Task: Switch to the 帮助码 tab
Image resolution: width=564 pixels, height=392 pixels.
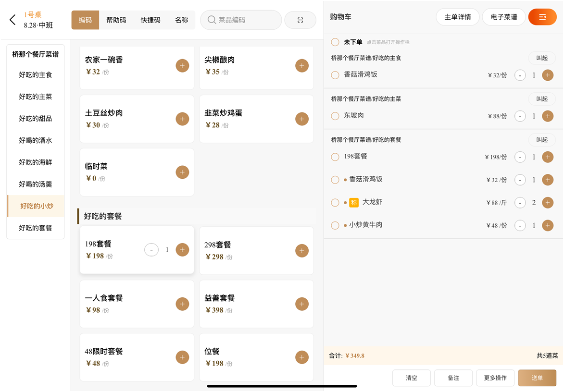Action: (x=116, y=20)
